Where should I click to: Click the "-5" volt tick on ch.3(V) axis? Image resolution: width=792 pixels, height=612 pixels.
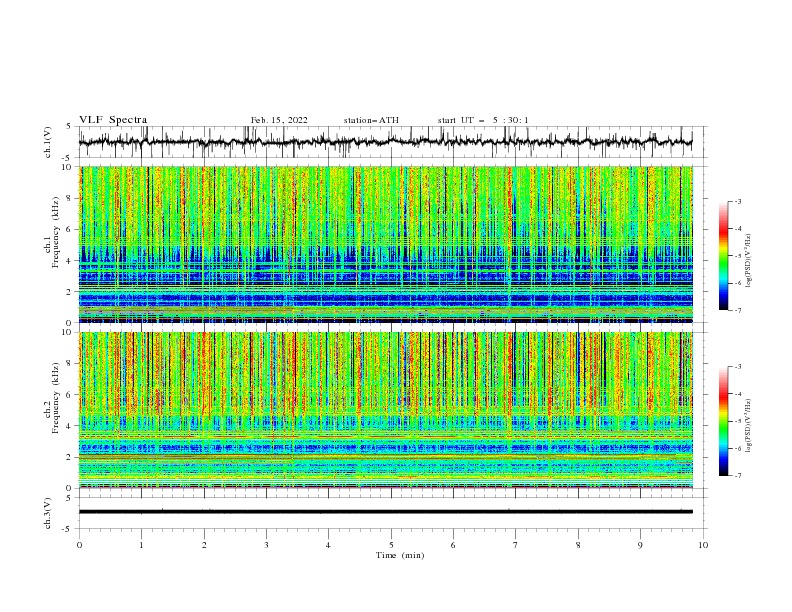point(68,529)
